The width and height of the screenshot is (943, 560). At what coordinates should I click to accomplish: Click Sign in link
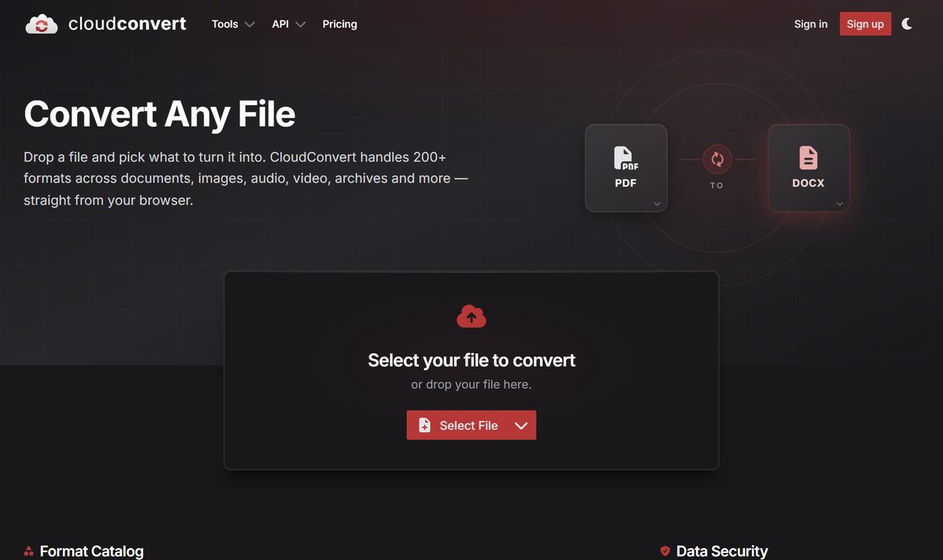pos(810,24)
